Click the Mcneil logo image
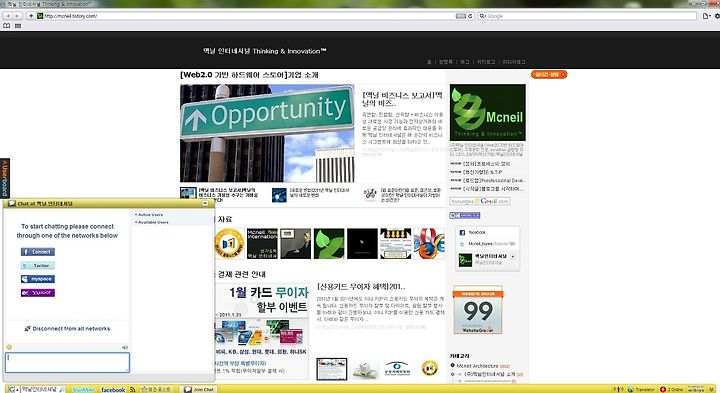 tap(488, 112)
